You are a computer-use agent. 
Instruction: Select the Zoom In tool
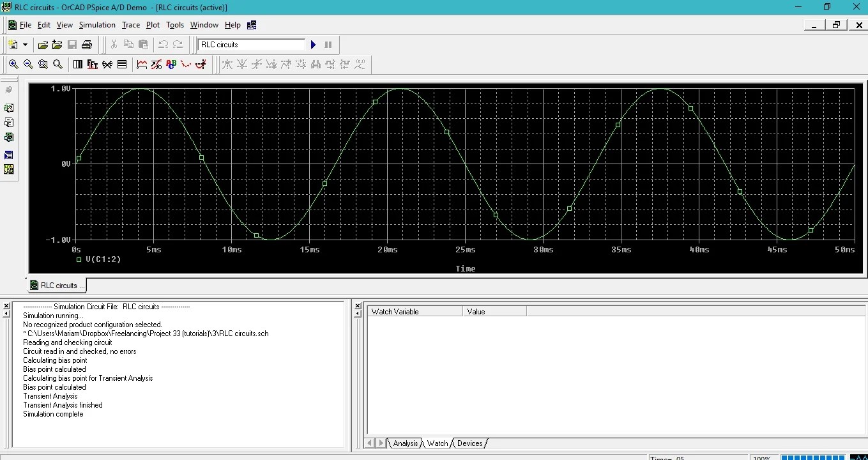[13, 64]
